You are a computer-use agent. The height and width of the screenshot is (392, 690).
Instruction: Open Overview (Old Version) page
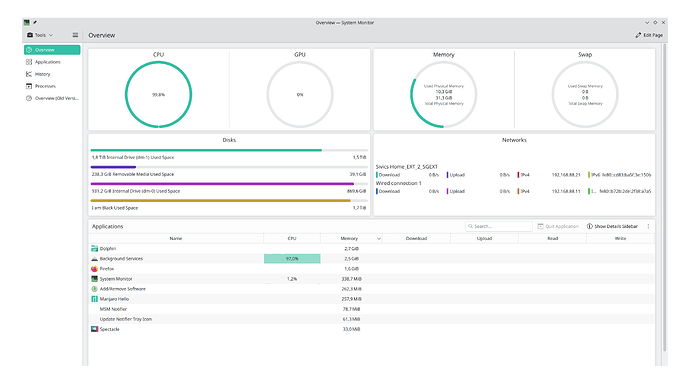tap(52, 98)
